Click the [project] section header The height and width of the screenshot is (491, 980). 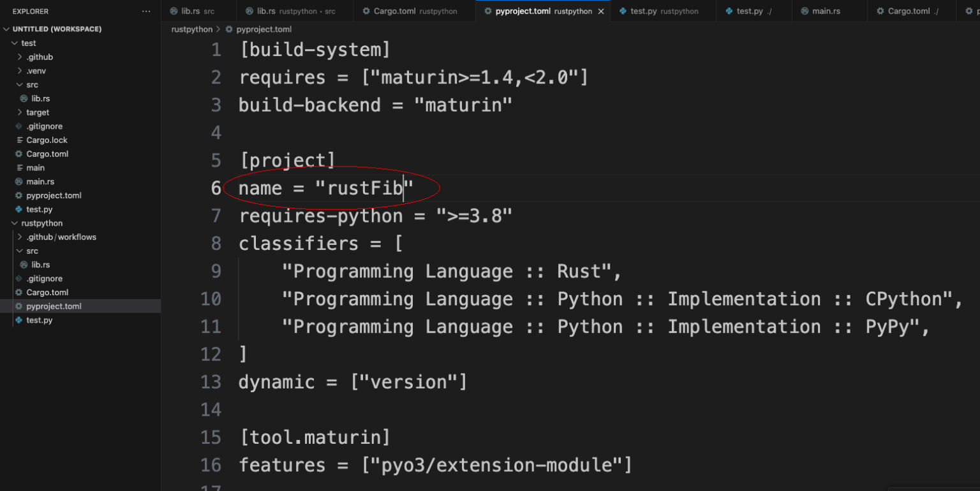[x=287, y=160]
